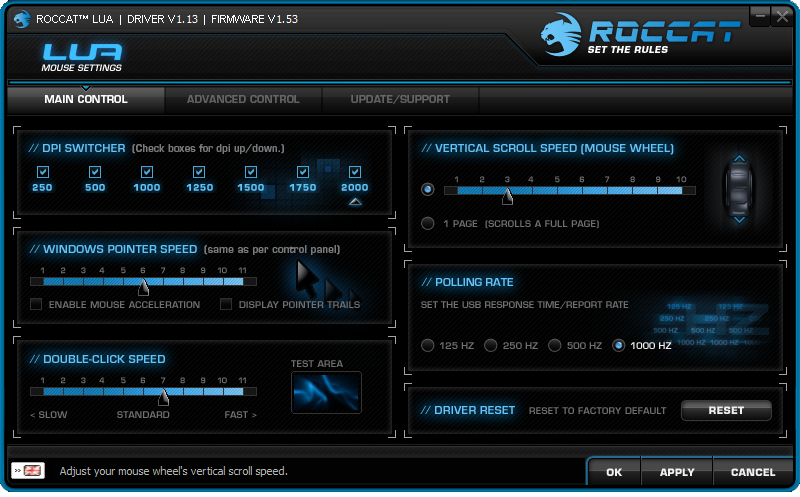
Task: Close the ROCCAT LUA window
Action: click(x=782, y=16)
